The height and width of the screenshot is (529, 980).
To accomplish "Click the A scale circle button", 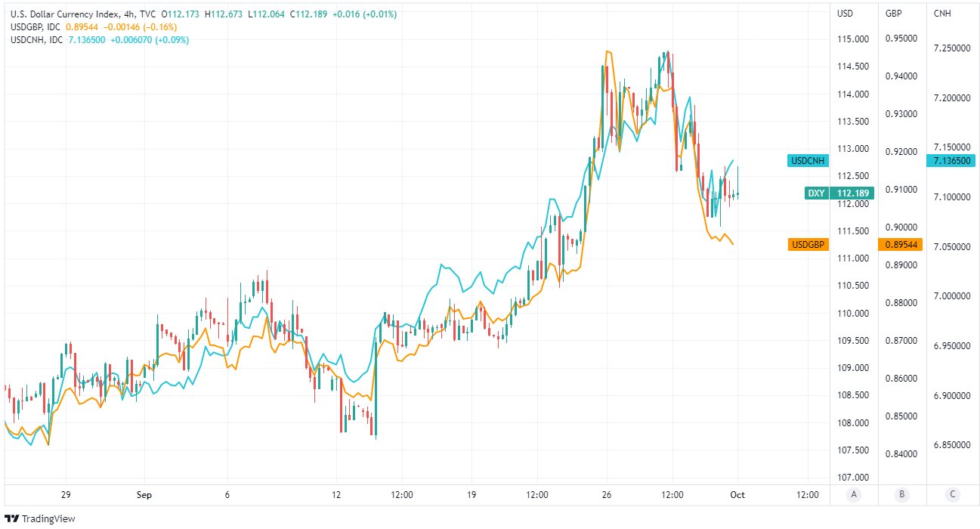I will pyautogui.click(x=854, y=495).
